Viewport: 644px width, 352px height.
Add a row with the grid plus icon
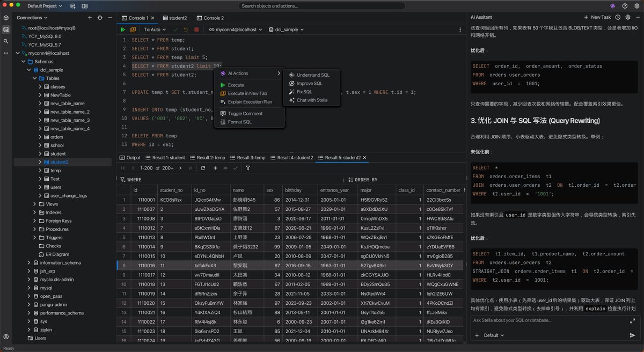215,168
